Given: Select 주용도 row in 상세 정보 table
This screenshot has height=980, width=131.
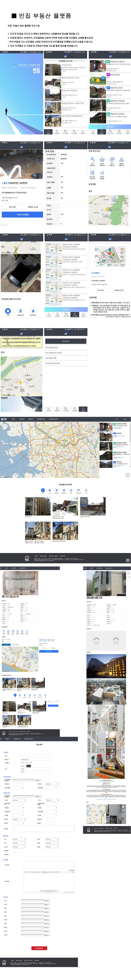Looking at the screenshot, I should coord(66,205).
